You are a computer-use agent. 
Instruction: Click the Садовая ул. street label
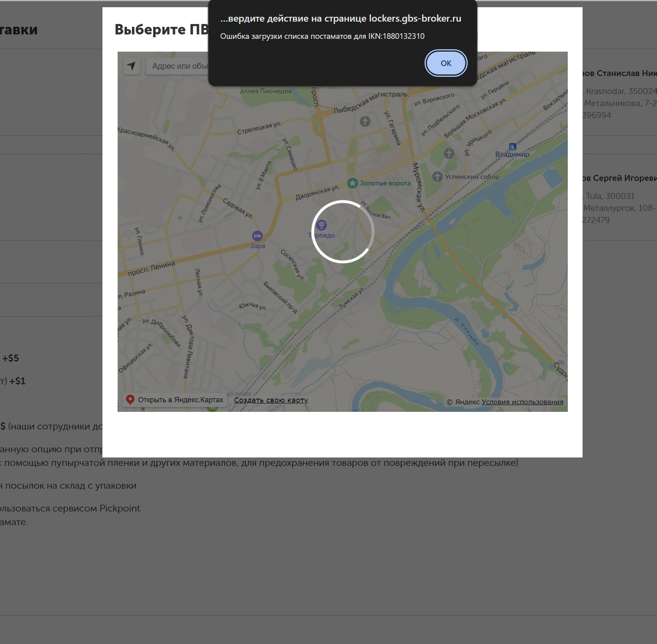click(238, 208)
